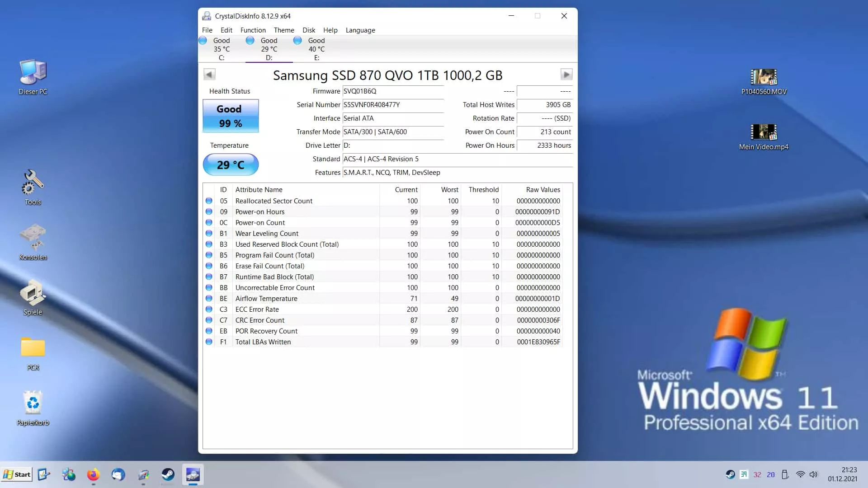Click the Transfer Mode field
868x488 pixels.
click(393, 132)
